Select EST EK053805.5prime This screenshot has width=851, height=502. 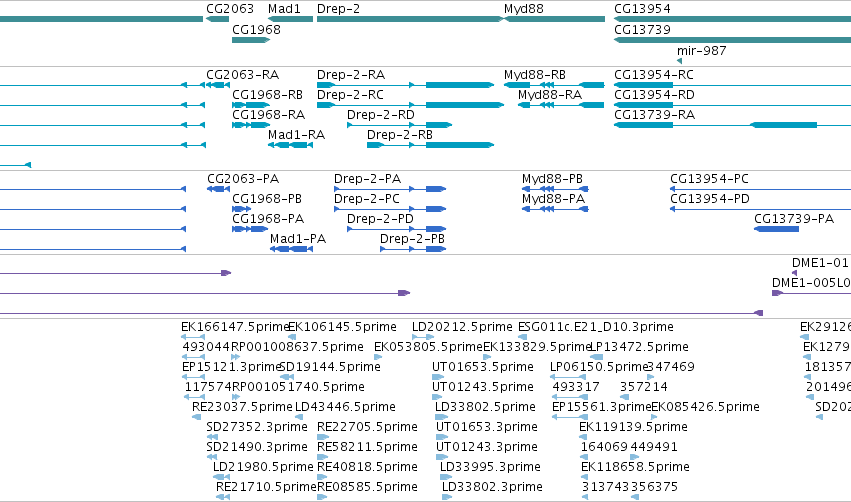(x=428, y=347)
